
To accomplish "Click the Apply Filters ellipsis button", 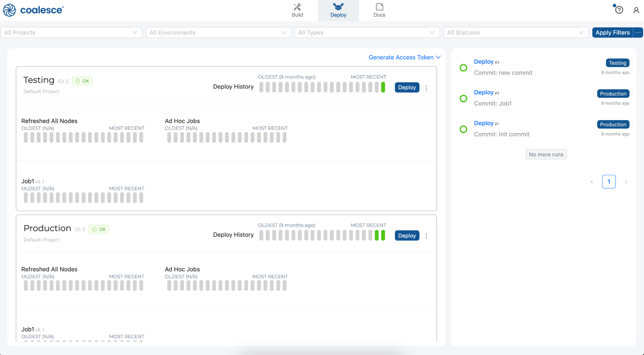I will (638, 33).
